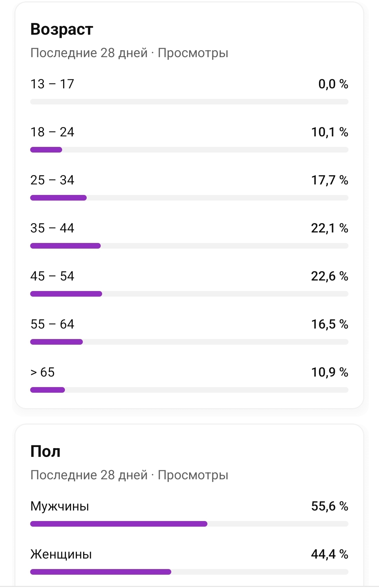The image size is (379, 588).
Task: Click the 0,0 % value
Action: pos(333,84)
